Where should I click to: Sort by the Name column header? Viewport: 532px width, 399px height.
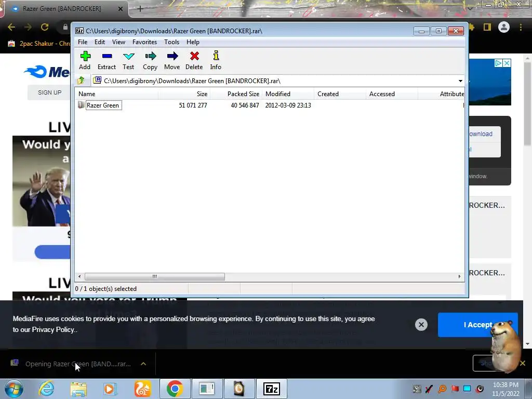click(x=117, y=94)
